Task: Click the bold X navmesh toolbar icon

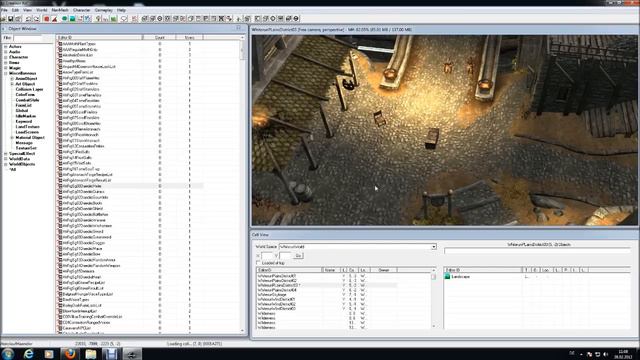Action: click(x=221, y=19)
